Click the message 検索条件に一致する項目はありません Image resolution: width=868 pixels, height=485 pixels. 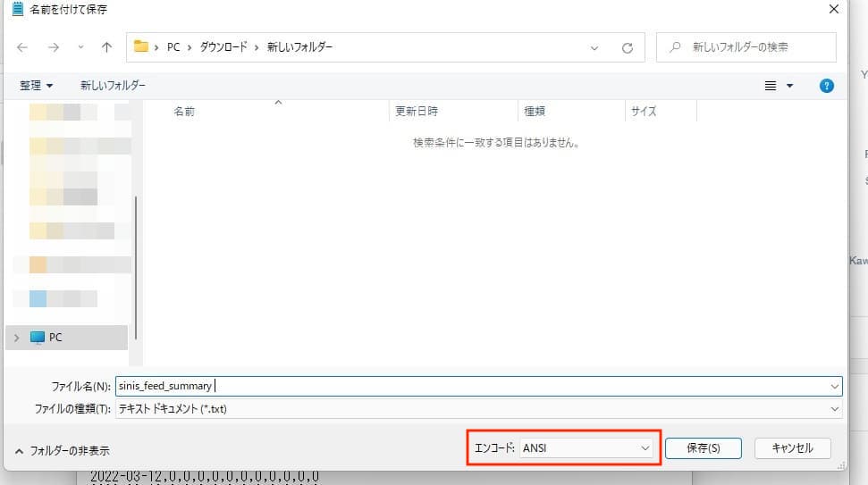[496, 143]
